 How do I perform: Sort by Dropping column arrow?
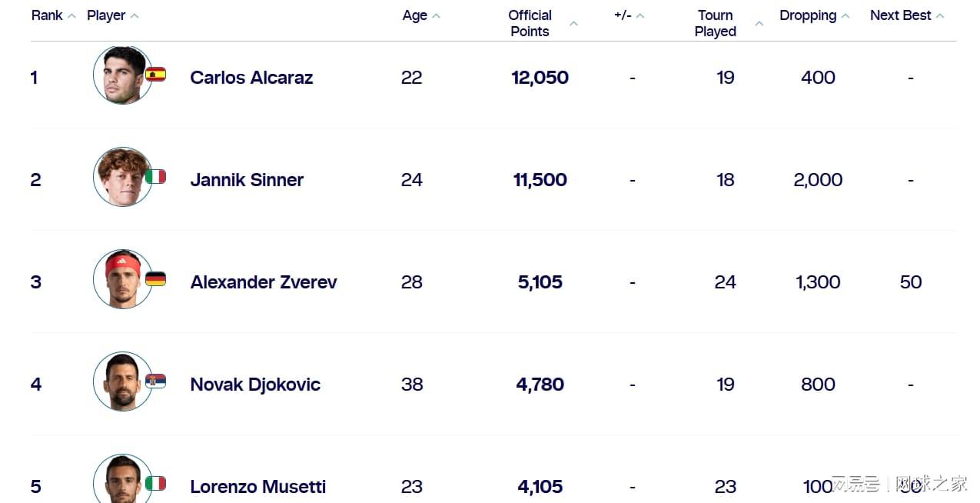[x=845, y=16]
